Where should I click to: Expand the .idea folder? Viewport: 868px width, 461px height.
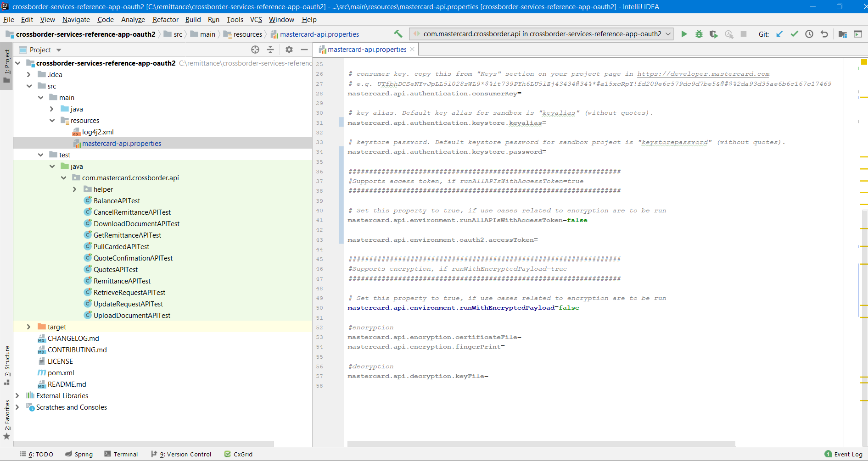coord(29,74)
